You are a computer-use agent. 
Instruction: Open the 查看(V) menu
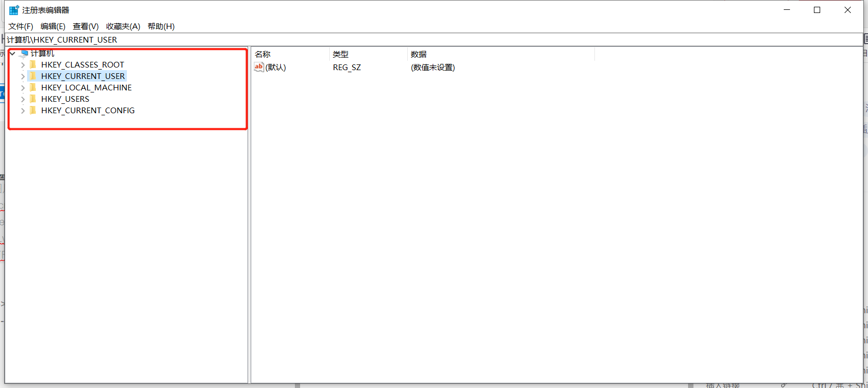coord(86,26)
